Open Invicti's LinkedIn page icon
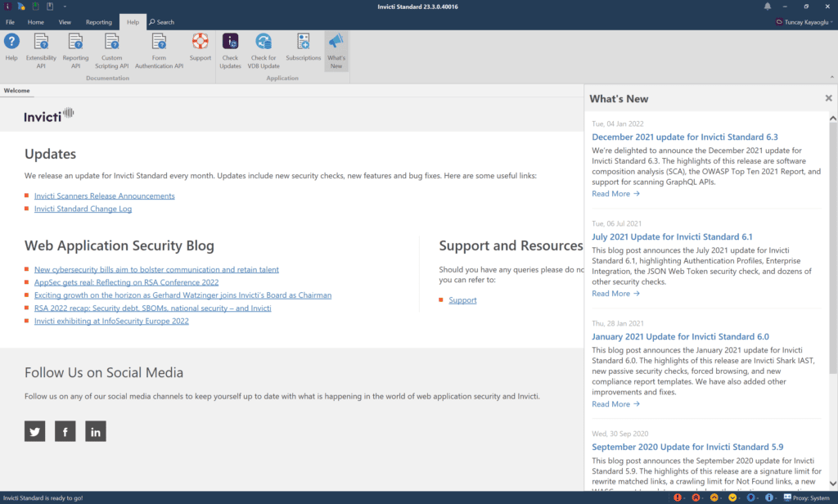This screenshot has height=504, width=838. point(96,431)
